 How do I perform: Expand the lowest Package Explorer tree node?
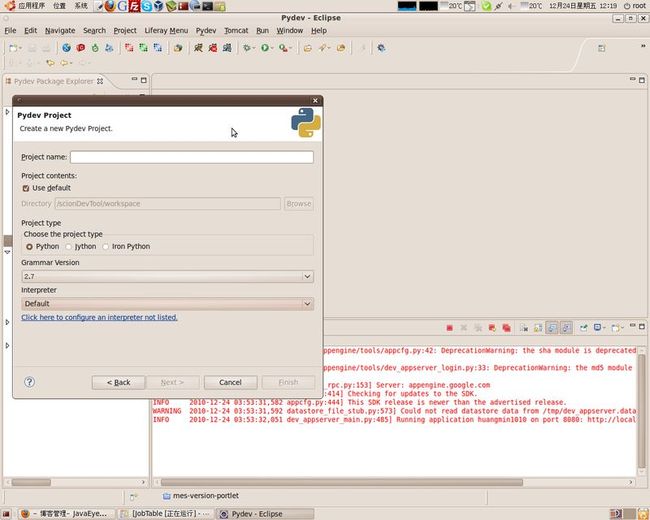coord(7,345)
